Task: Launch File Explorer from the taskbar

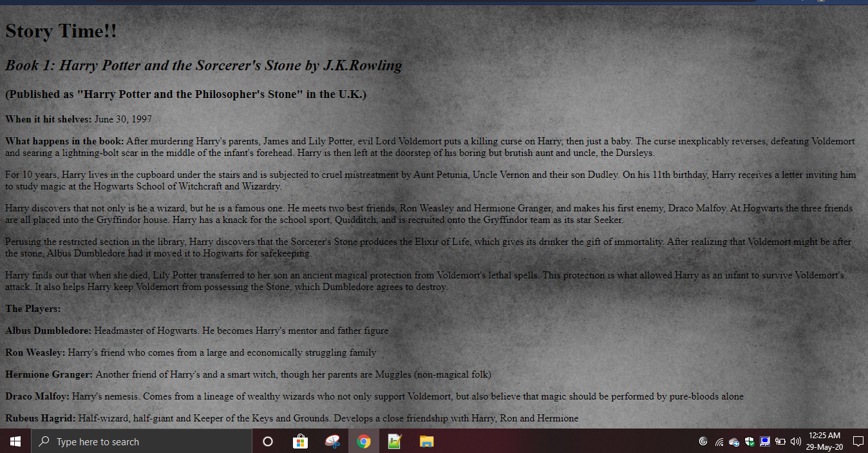Action: pos(426,441)
